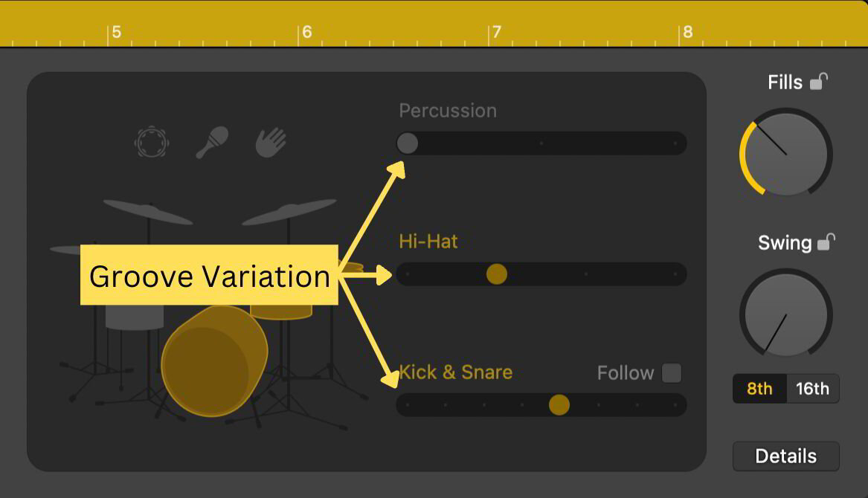
Task: Click bar 7 on the ruler
Action: [497, 32]
